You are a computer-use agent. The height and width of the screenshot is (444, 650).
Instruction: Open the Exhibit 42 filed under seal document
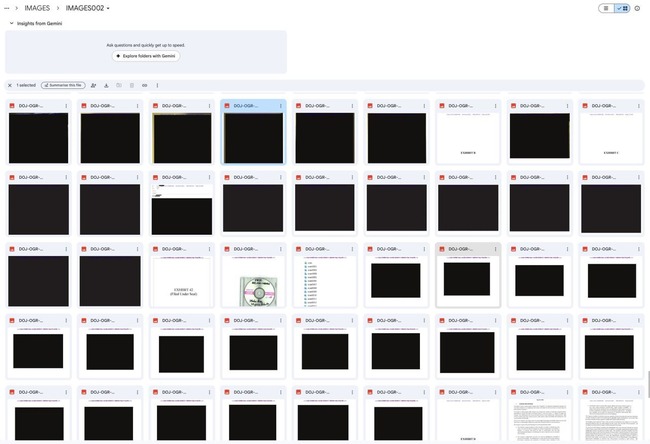[x=182, y=275]
